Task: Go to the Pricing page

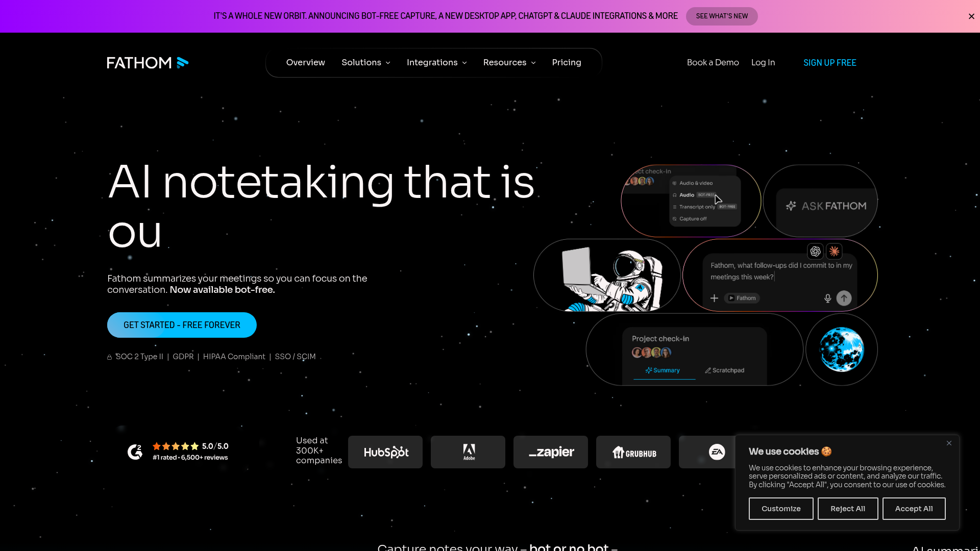Action: [x=567, y=62]
